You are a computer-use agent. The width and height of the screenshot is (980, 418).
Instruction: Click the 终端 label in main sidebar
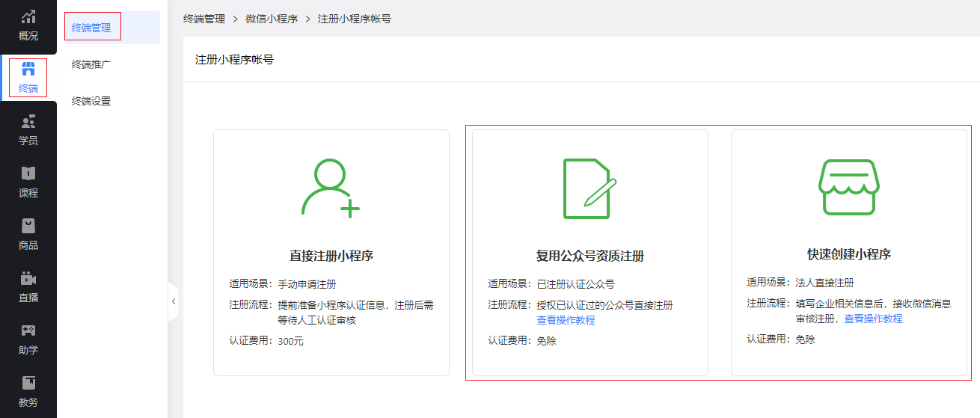point(28,88)
